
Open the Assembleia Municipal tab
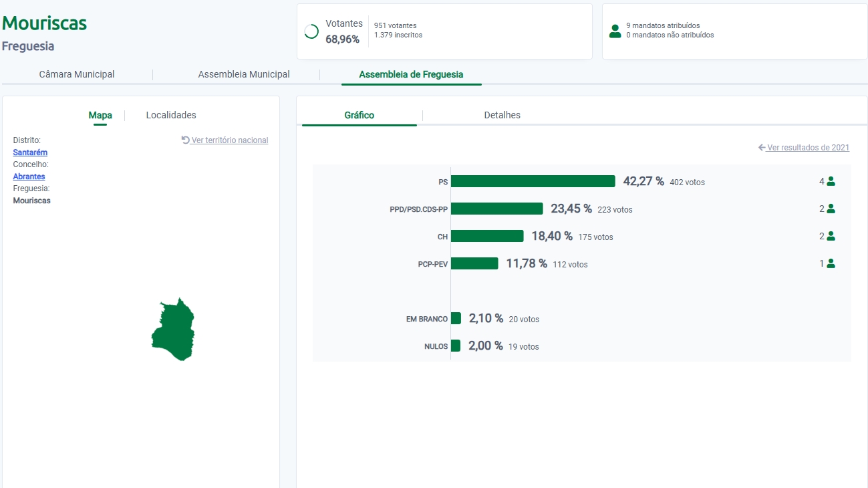[x=244, y=74]
